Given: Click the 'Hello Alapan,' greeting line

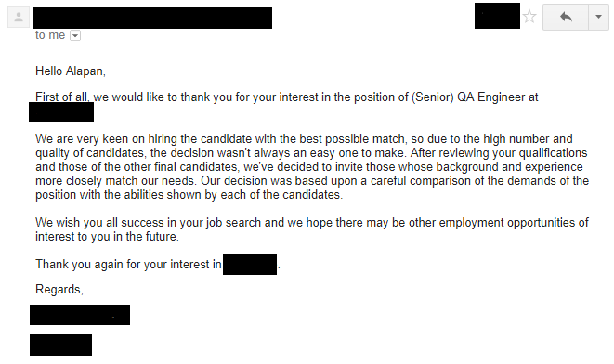Looking at the screenshot, I should coord(71,71).
